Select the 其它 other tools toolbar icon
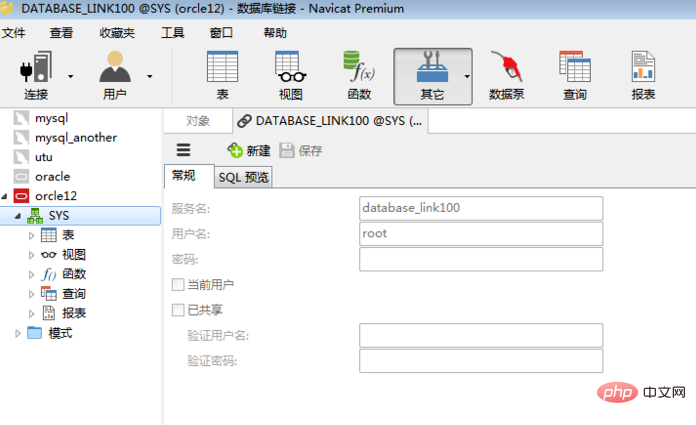Screen dimensions: 696x425 tap(432, 67)
